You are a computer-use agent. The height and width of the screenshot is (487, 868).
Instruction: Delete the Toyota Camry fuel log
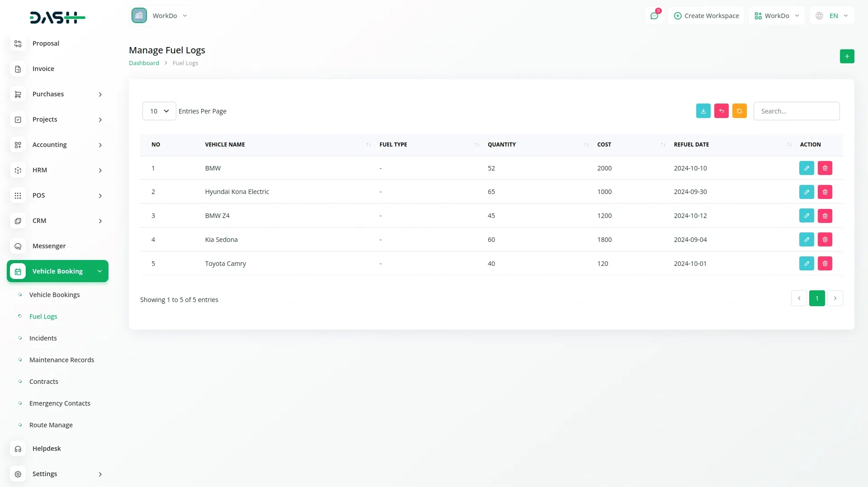pyautogui.click(x=825, y=263)
